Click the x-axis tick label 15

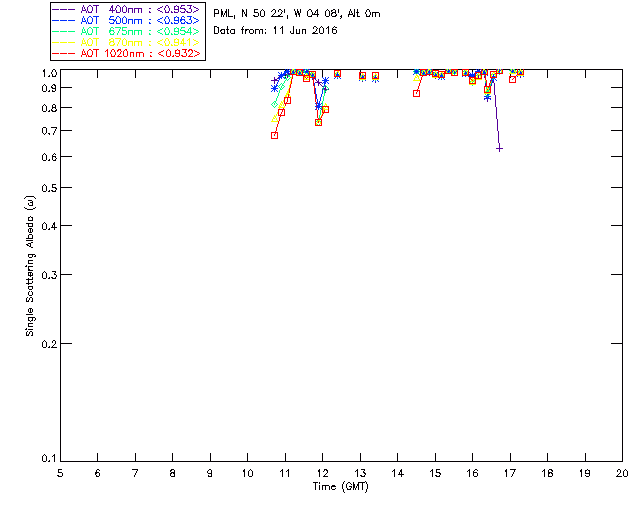(435, 473)
